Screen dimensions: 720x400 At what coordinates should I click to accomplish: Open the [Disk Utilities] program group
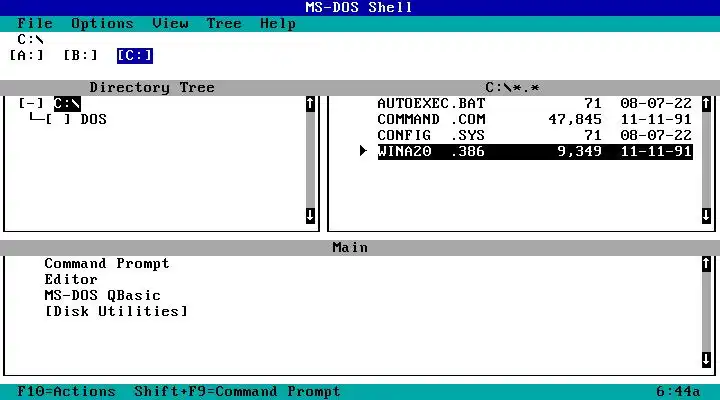point(116,311)
